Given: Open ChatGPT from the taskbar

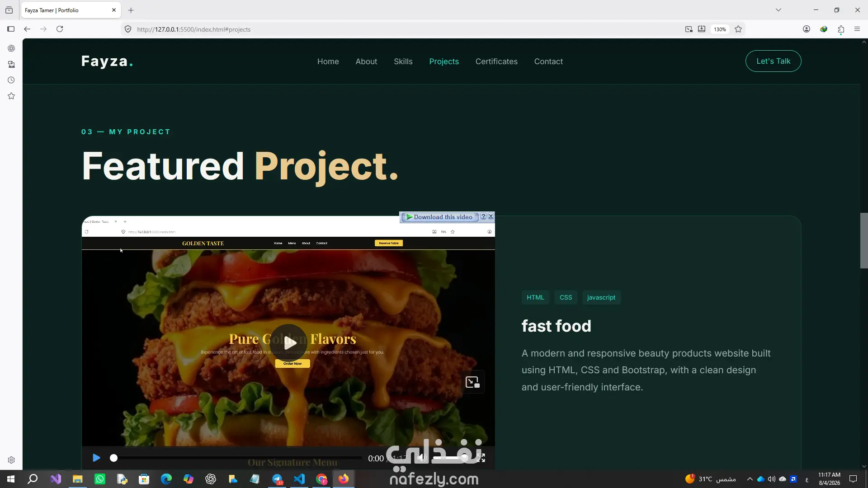Looking at the screenshot, I should tap(211, 479).
